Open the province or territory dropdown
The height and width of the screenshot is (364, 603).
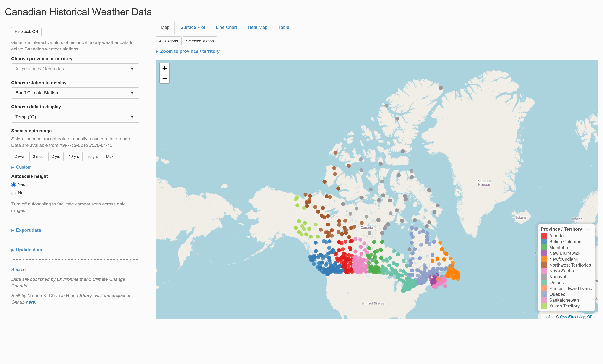tap(75, 69)
